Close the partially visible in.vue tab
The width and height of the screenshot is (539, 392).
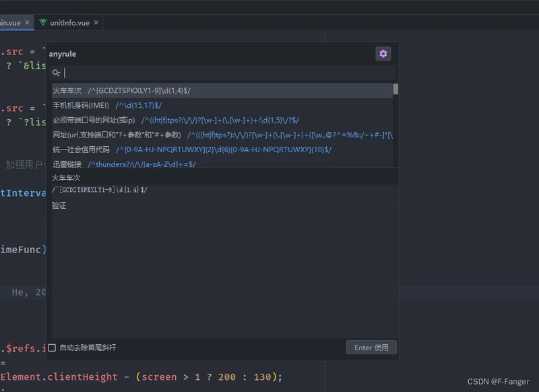(x=27, y=22)
